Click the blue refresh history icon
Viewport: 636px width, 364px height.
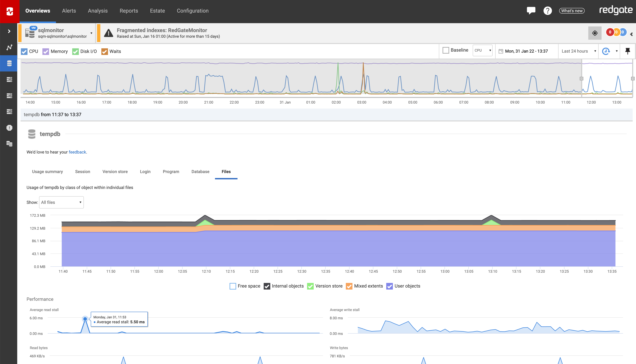(606, 51)
